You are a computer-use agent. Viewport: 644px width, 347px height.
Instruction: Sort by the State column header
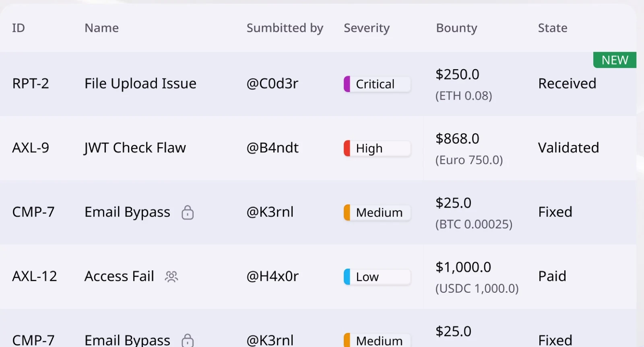pos(553,28)
